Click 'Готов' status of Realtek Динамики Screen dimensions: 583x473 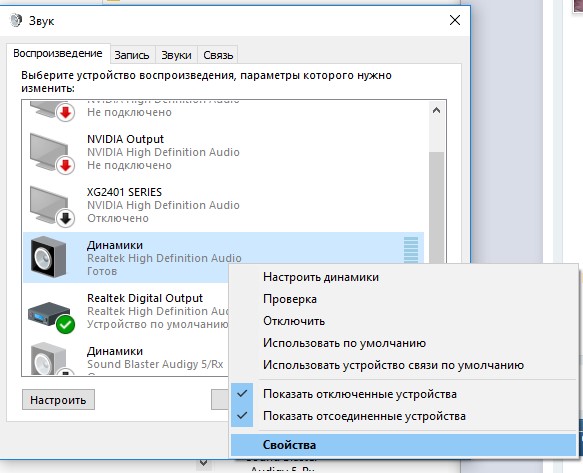click(102, 271)
